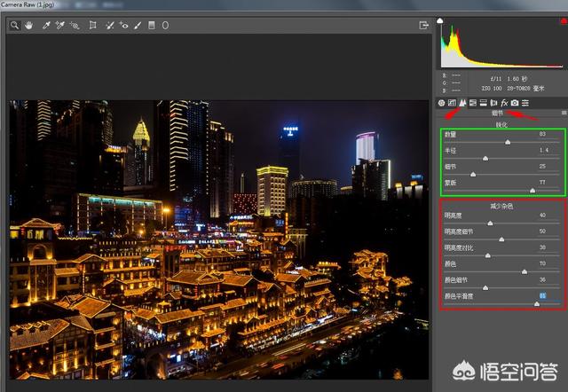Open the Basic panel tab
Screen dimensions: 568x392
click(441, 103)
